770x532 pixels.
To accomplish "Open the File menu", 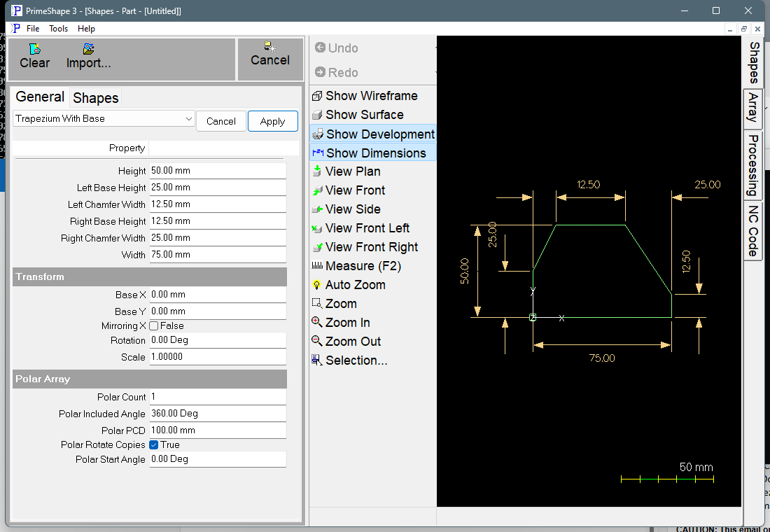I will point(33,29).
